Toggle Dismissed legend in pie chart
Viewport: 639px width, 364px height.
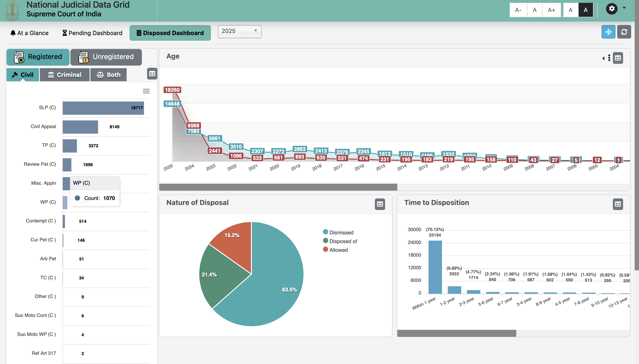(x=341, y=232)
